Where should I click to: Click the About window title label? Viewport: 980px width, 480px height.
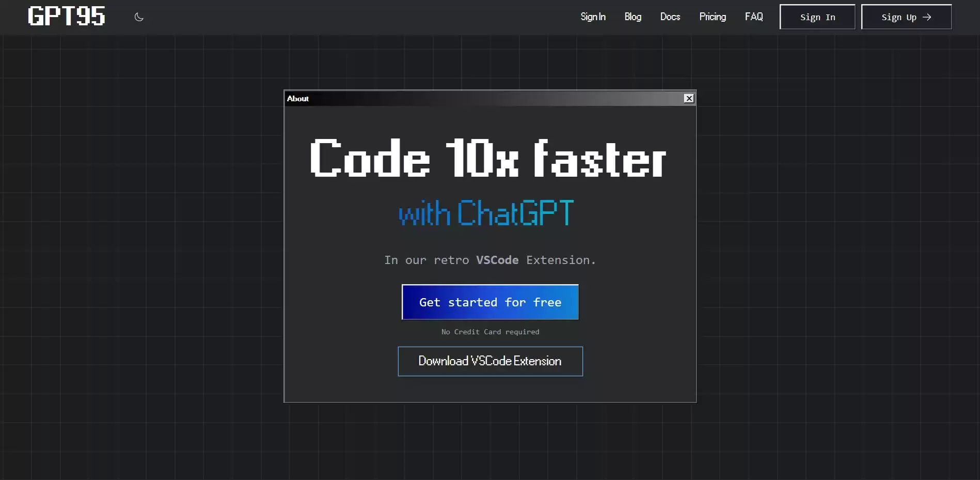coord(298,99)
